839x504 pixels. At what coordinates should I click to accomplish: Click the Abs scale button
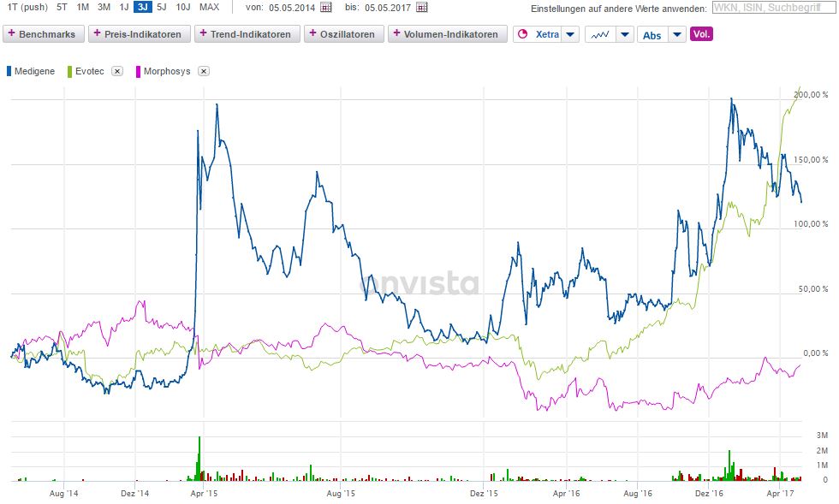[x=652, y=35]
